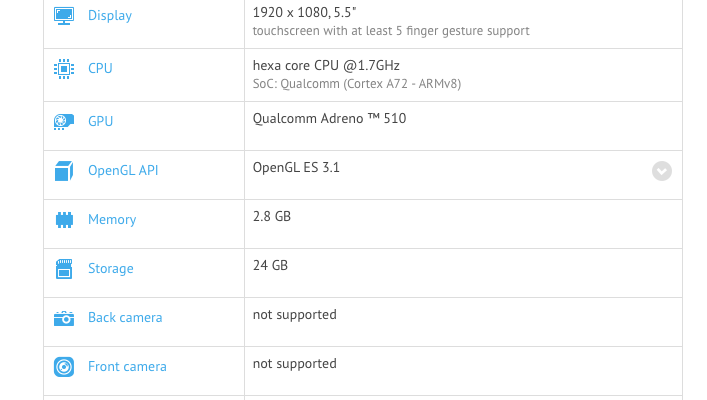Click the Front camera label
The image size is (707, 400).
point(127,367)
